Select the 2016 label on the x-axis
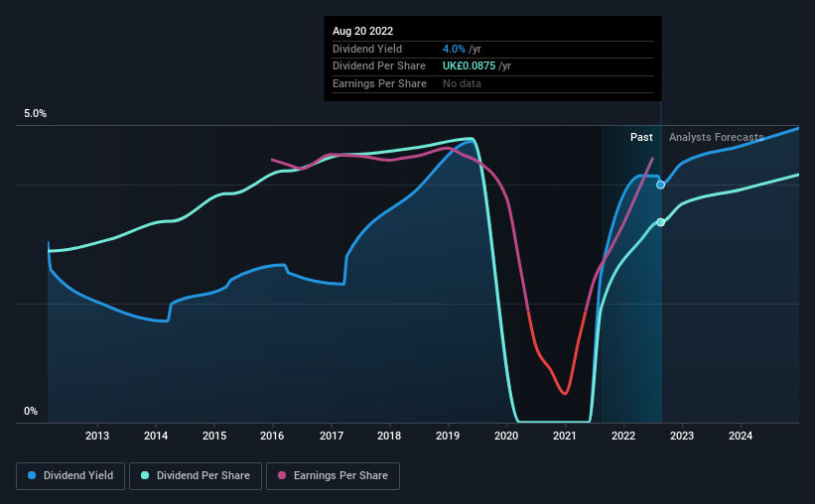Screen dimensions: 815x504 click(x=272, y=436)
